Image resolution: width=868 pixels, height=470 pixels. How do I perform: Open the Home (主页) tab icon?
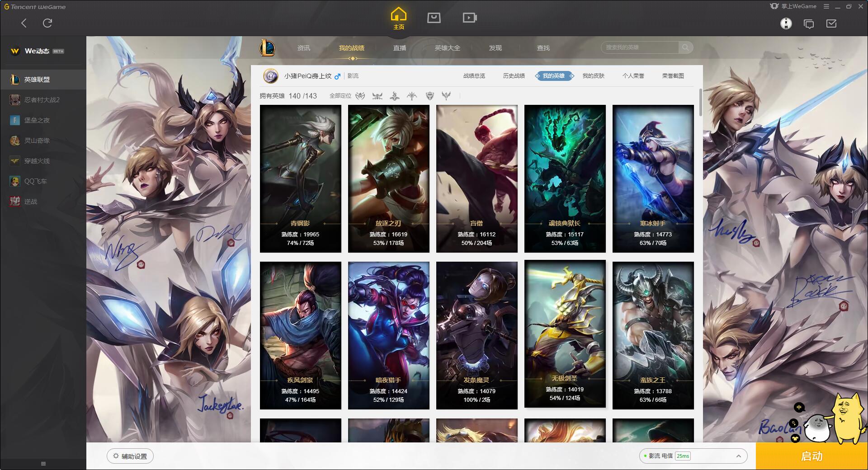(x=399, y=18)
